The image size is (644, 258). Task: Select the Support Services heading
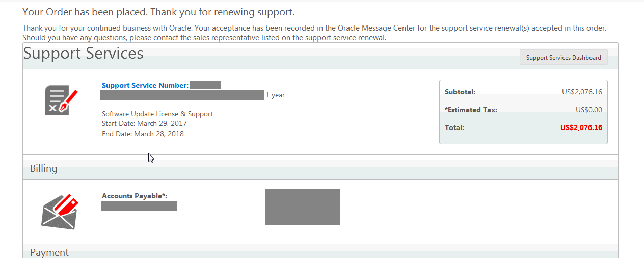click(84, 54)
